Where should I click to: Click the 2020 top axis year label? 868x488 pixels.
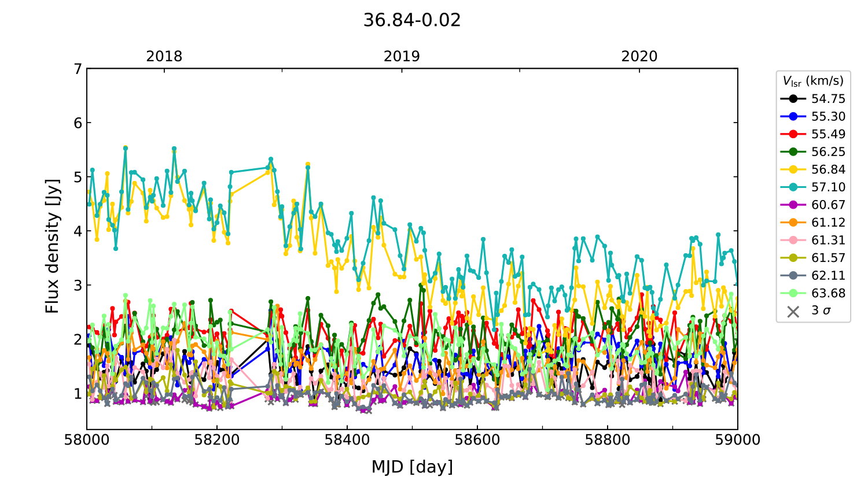pos(639,57)
